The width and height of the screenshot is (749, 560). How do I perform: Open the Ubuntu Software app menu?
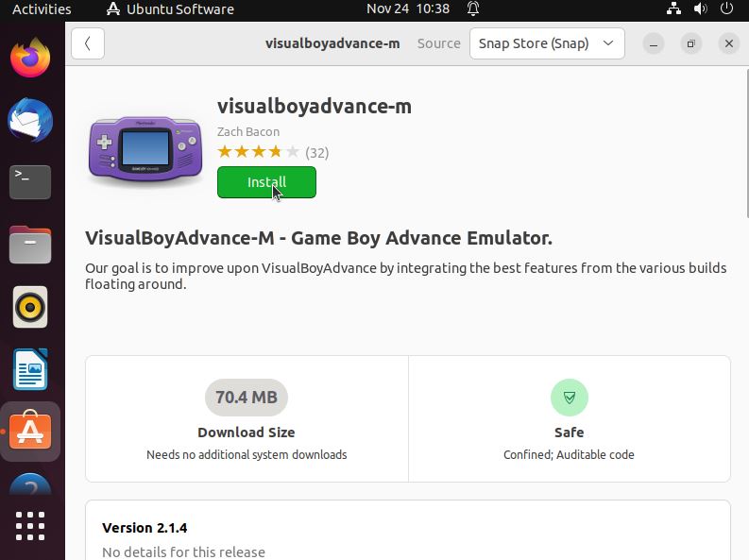coord(170,9)
